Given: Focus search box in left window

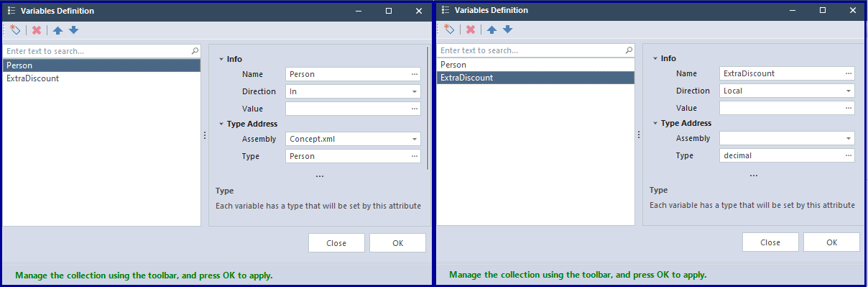Looking at the screenshot, I should tap(96, 51).
